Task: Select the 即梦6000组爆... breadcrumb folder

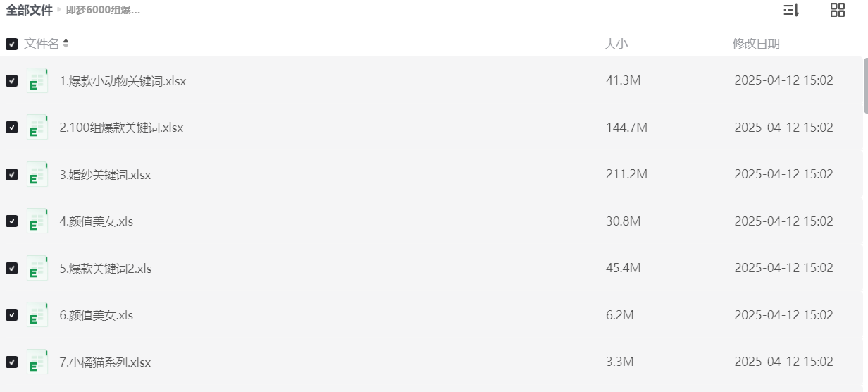Action: [x=103, y=11]
